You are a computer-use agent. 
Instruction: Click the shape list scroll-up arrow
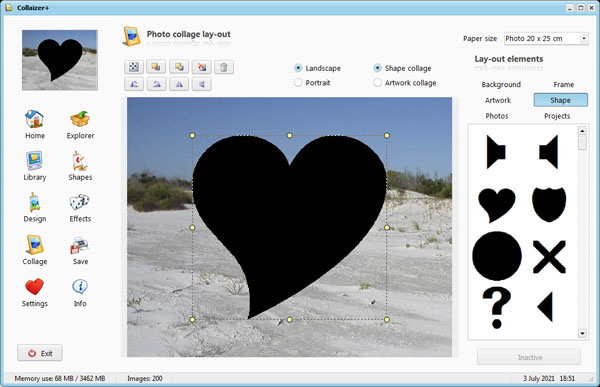click(x=582, y=131)
